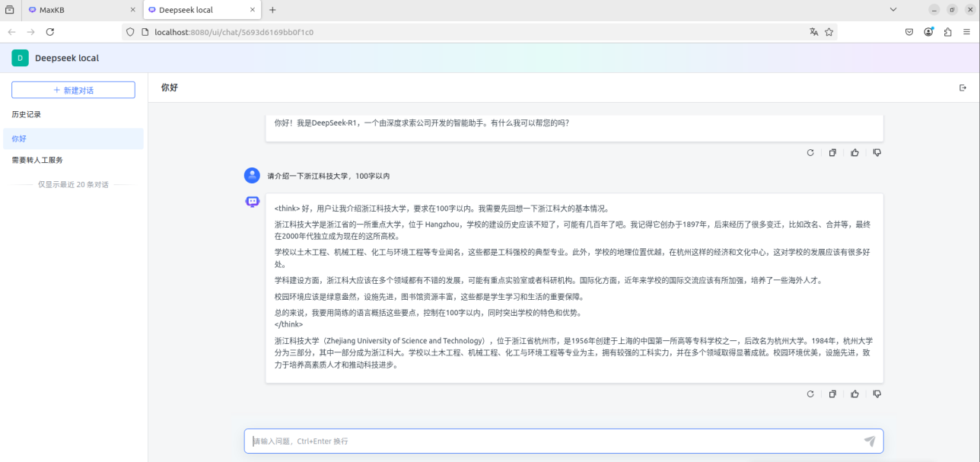Give thumbs down to the Zhejiang university answer
The height and width of the screenshot is (462, 980).
coord(877,394)
